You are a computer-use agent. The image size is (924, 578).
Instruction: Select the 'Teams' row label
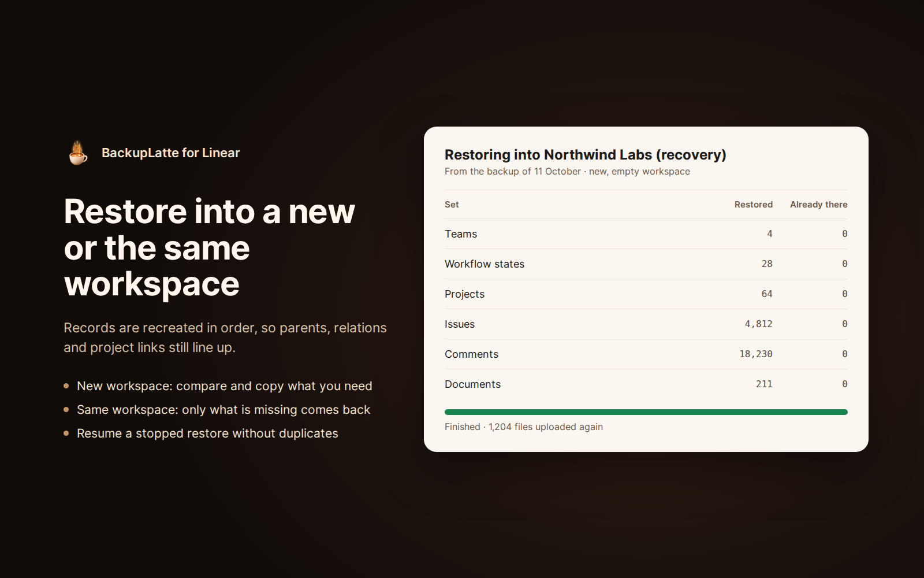pyautogui.click(x=461, y=234)
